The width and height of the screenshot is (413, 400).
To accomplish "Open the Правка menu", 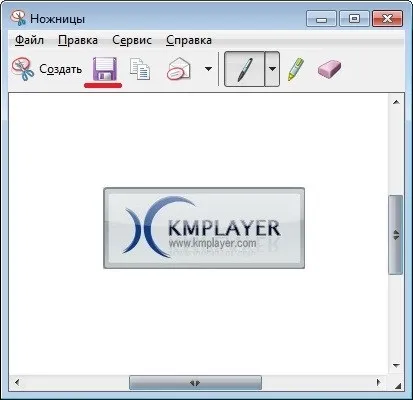I will [78, 40].
